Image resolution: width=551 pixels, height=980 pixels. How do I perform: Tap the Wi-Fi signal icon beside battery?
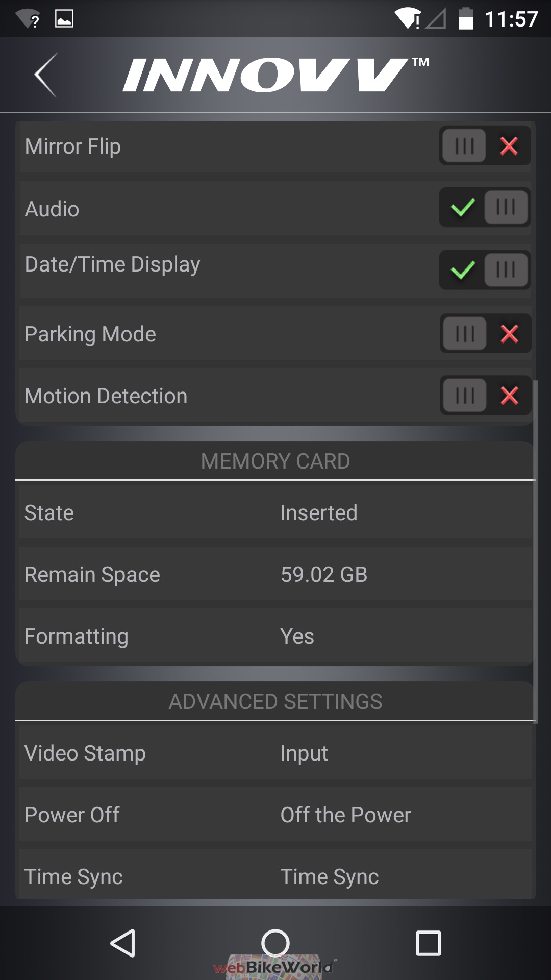tap(408, 19)
